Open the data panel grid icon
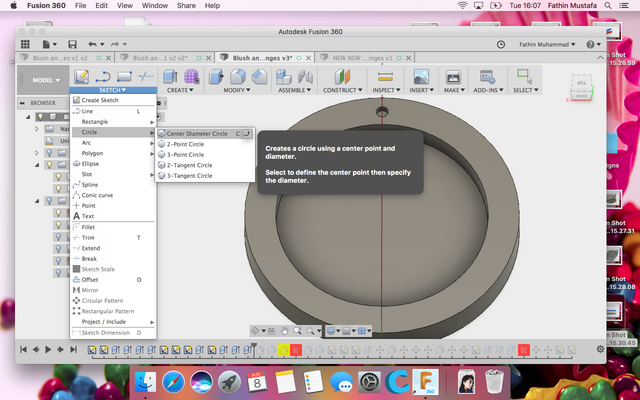The image size is (640, 400). [25, 44]
